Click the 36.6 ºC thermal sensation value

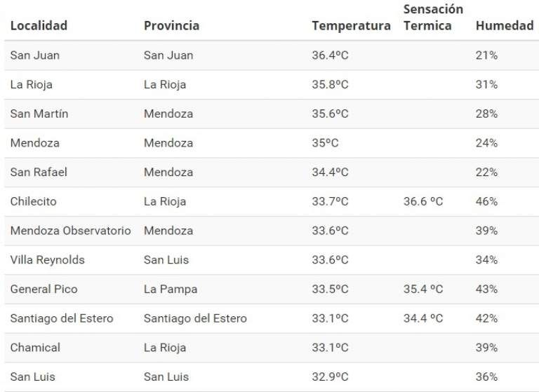coord(423,201)
